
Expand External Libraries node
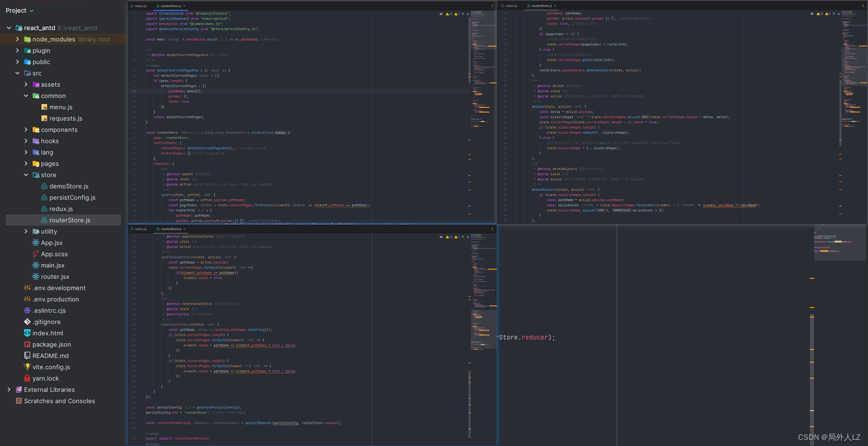click(x=9, y=389)
